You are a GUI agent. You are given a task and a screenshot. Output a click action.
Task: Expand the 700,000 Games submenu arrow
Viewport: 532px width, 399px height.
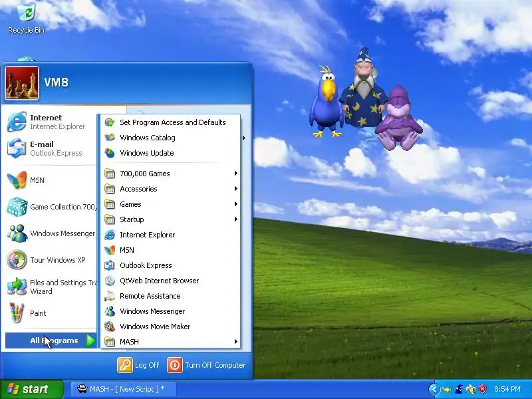point(236,174)
